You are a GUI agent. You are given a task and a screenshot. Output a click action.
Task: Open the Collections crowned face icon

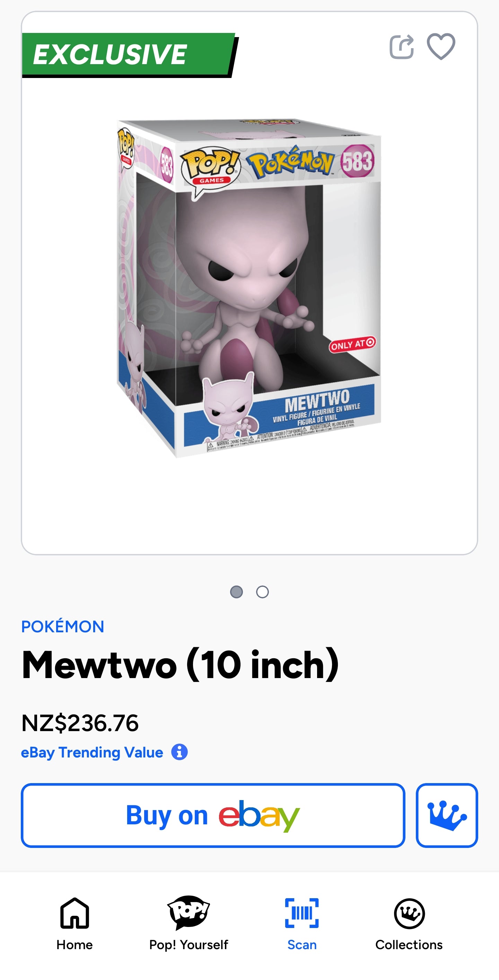pos(409,913)
